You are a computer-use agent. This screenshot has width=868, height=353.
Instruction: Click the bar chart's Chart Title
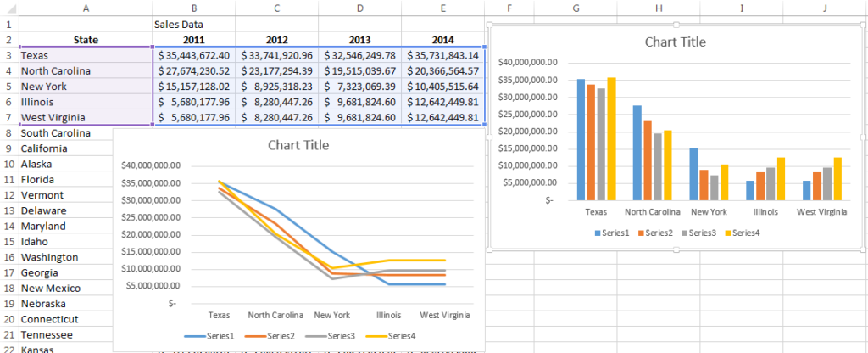(x=675, y=42)
